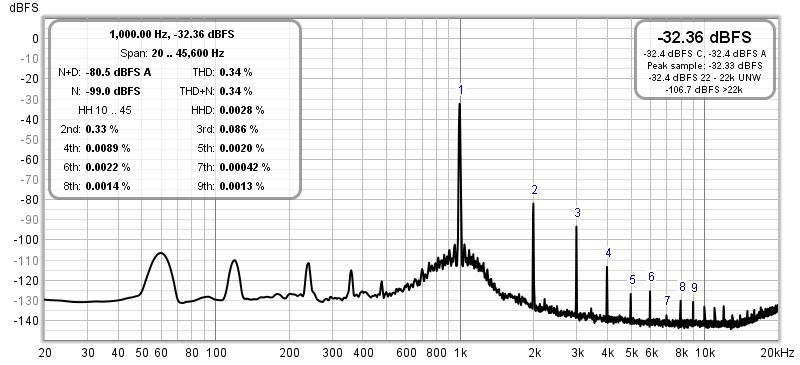Click harmonic marker 4 above the 4k peak

608,253
